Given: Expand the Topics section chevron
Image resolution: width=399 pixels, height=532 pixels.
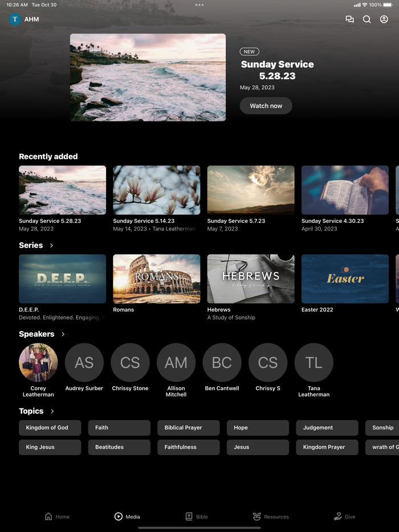Looking at the screenshot, I should [52, 411].
